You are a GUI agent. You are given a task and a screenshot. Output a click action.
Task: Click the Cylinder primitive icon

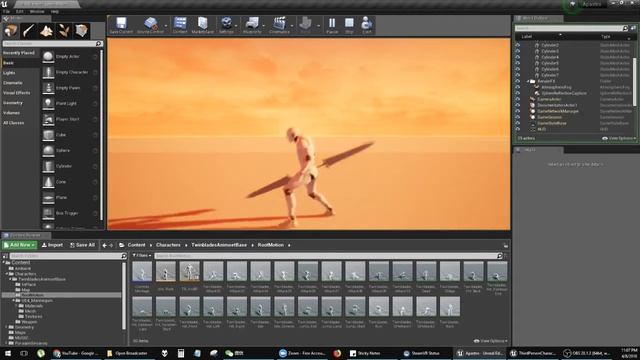pyautogui.click(x=48, y=166)
